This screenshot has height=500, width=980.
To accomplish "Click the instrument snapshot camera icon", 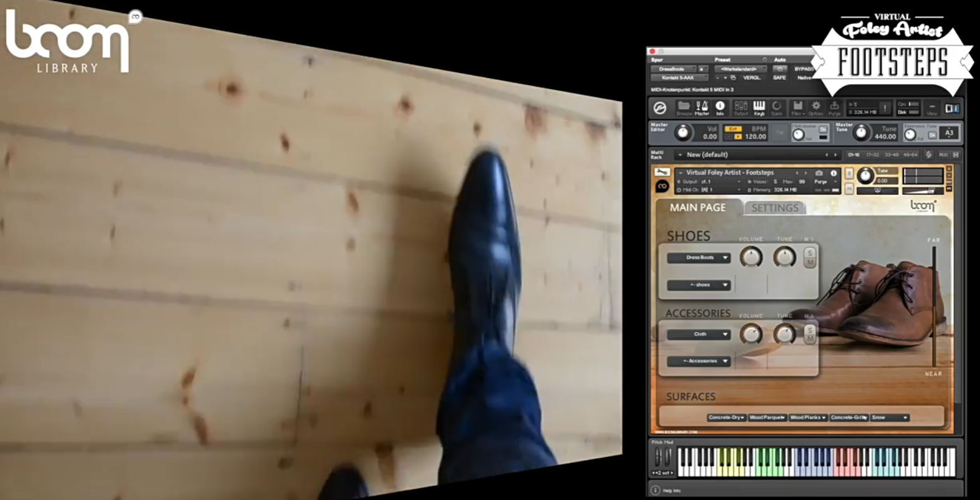I will click(x=819, y=173).
